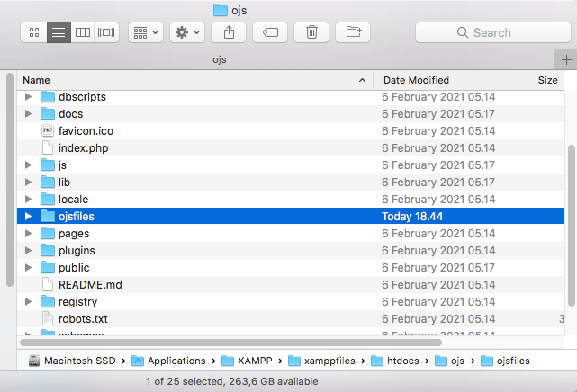This screenshot has width=577, height=392.
Task: Open the gear action menu
Action: pyautogui.click(x=187, y=32)
